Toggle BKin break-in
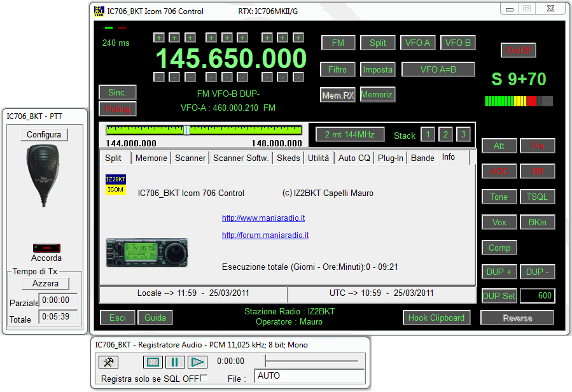572x392 pixels. pos(538,222)
